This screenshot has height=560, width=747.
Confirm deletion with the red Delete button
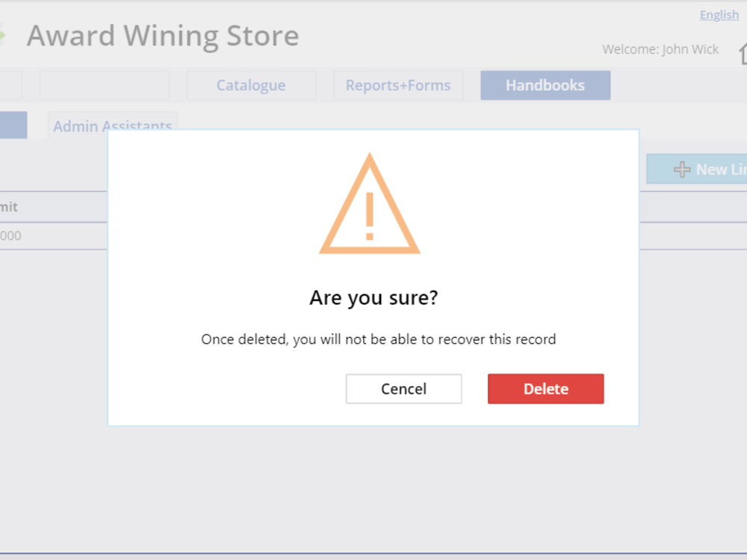545,388
